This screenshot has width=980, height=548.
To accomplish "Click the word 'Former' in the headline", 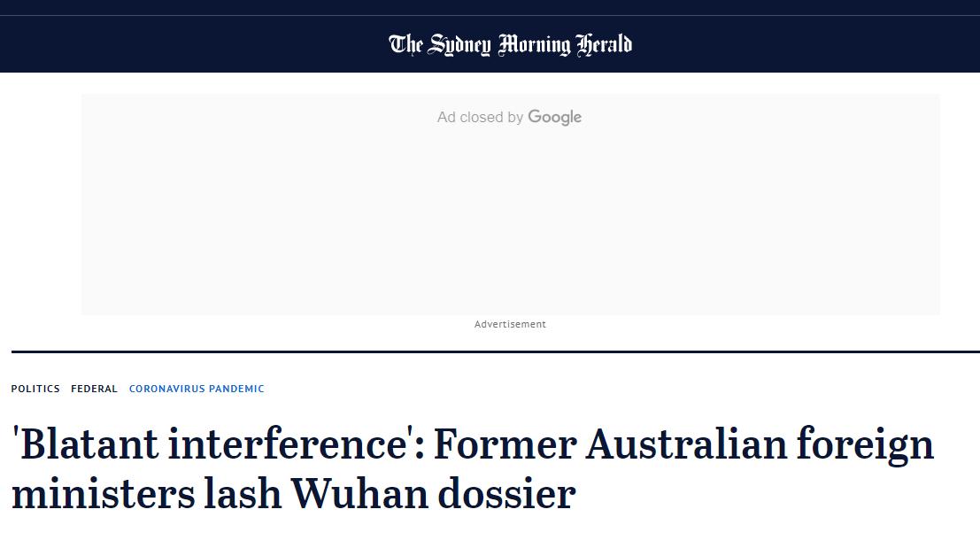I will coord(504,444).
